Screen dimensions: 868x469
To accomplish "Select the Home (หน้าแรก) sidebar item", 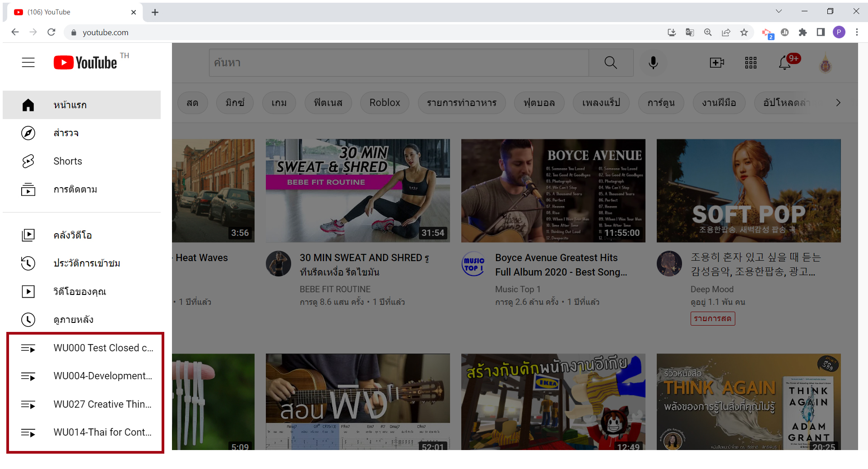I will point(82,105).
